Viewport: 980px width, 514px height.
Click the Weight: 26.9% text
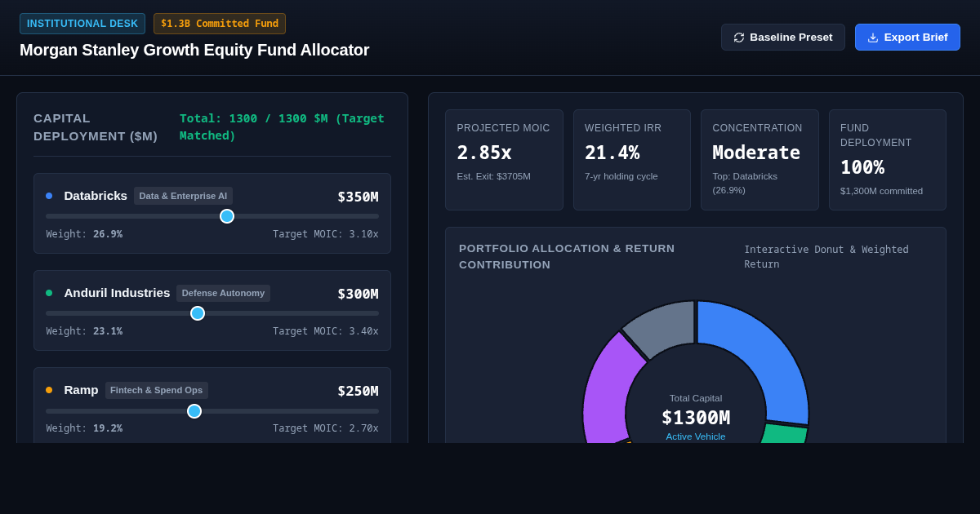[x=84, y=234]
